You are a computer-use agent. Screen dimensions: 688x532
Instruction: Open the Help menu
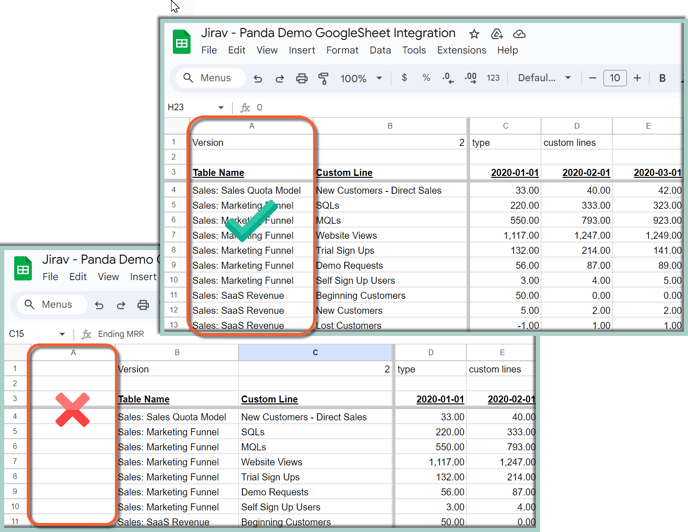507,50
